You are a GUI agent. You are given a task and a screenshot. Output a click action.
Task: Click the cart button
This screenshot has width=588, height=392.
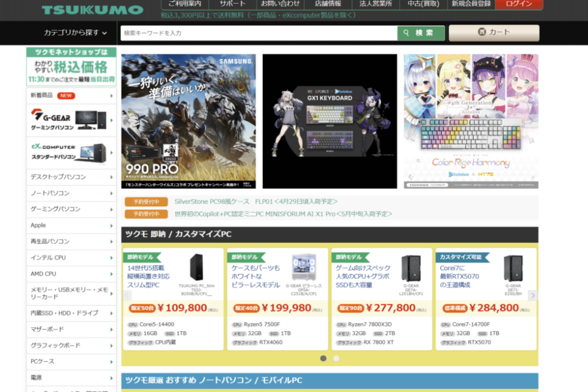494,33
